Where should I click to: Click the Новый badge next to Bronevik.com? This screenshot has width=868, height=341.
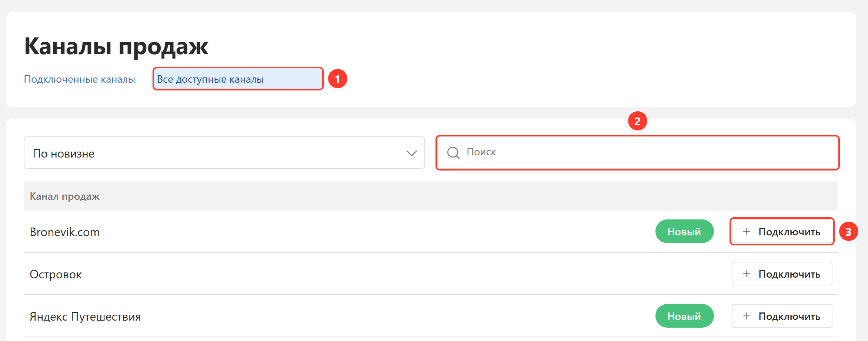pos(684,232)
